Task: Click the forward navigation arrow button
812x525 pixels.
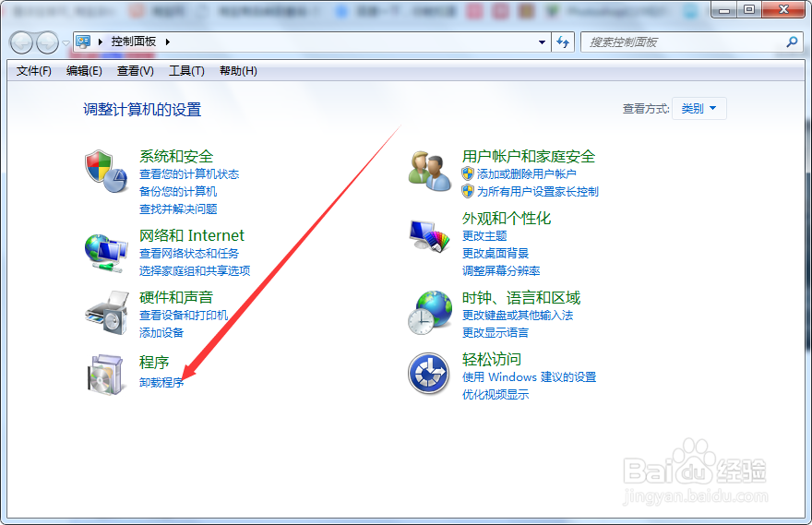Action: (48, 42)
